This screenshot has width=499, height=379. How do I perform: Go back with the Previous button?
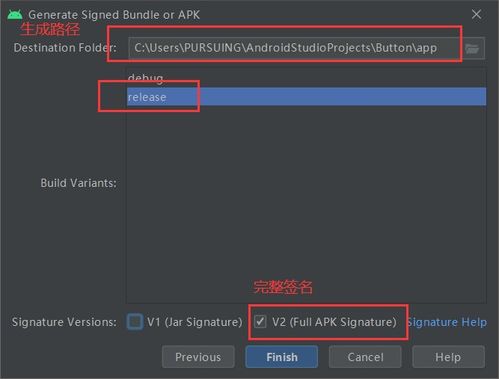tap(198, 357)
